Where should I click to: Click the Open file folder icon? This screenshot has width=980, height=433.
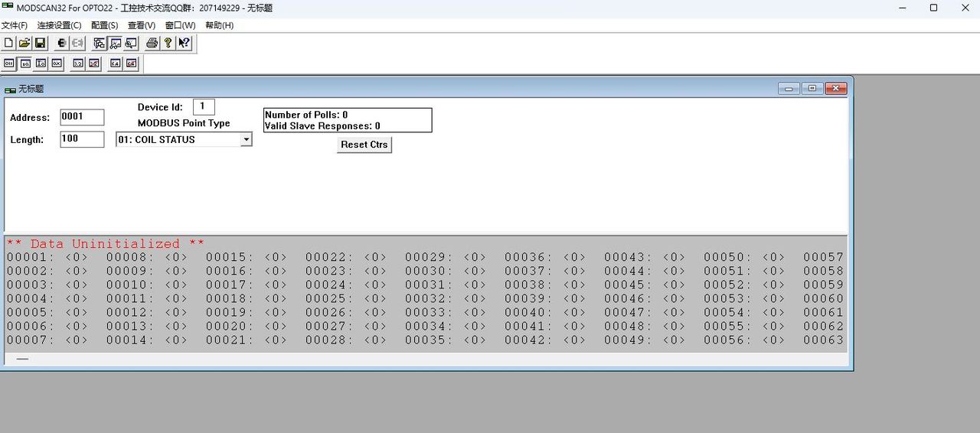[24, 44]
